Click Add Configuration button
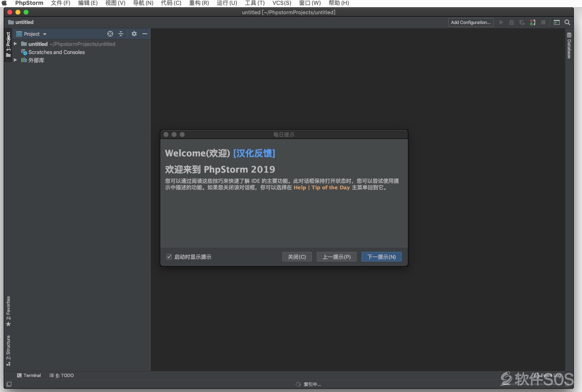 click(471, 22)
